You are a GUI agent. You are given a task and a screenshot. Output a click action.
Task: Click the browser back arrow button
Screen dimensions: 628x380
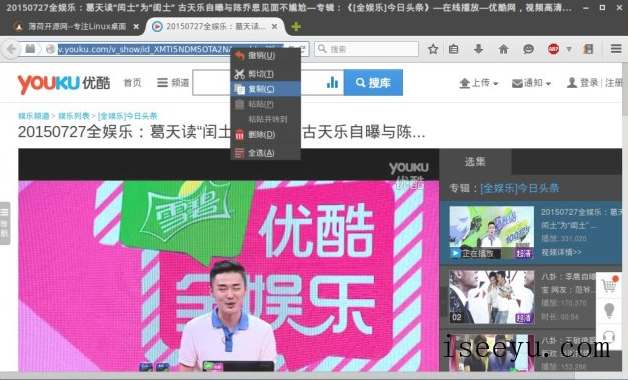11,49
